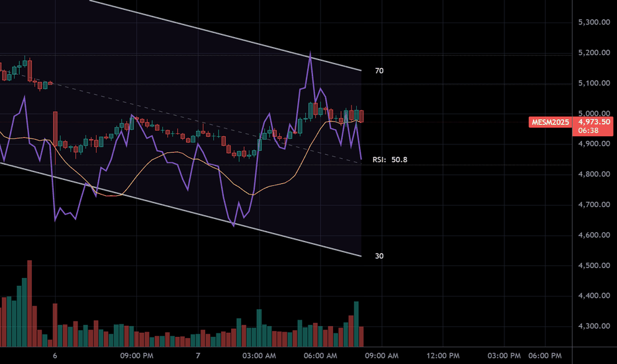617x364 pixels.
Task: Click the RSI 70 level label
Action: [x=379, y=71]
